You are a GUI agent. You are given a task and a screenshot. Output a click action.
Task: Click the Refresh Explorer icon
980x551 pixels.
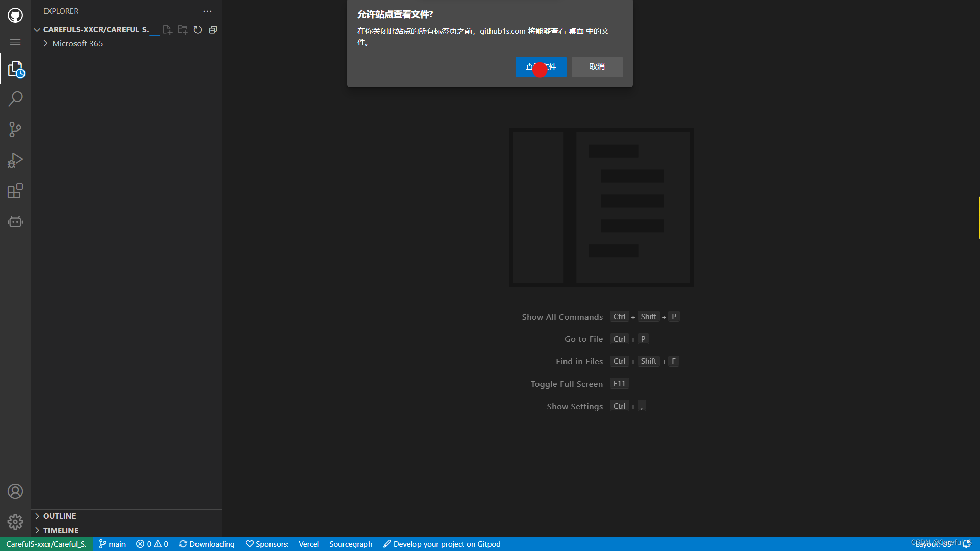click(x=198, y=30)
